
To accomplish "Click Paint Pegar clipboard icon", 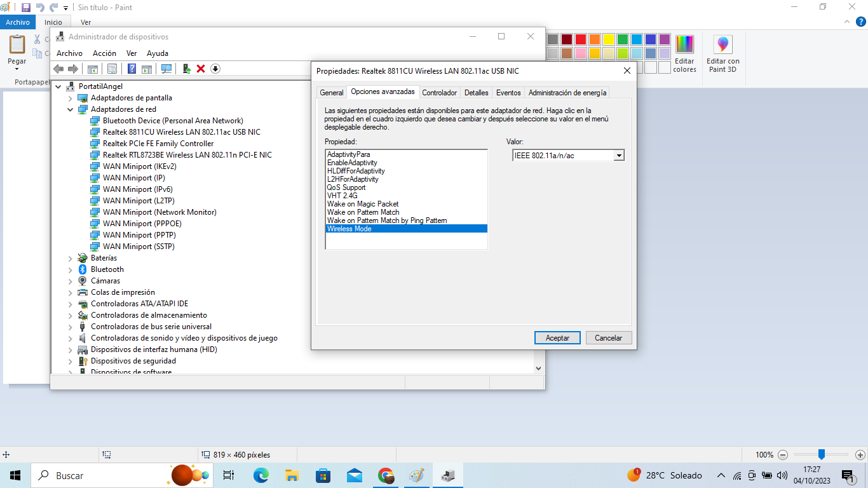I will (x=17, y=44).
